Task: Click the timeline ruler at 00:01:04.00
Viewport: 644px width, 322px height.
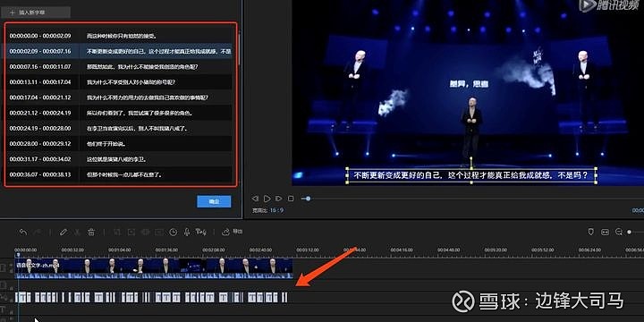Action: coord(120,250)
